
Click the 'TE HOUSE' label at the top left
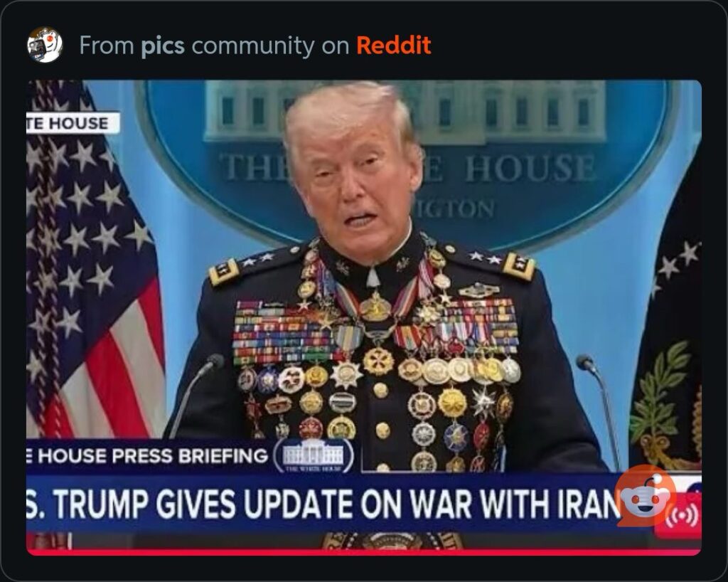pyautogui.click(x=73, y=123)
